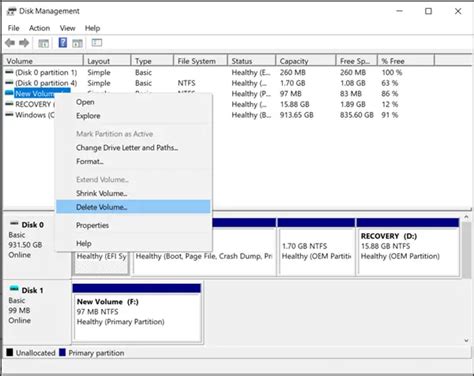Click the blue Primary partition legend swatch
The height and width of the screenshot is (376, 474).
tap(62, 353)
